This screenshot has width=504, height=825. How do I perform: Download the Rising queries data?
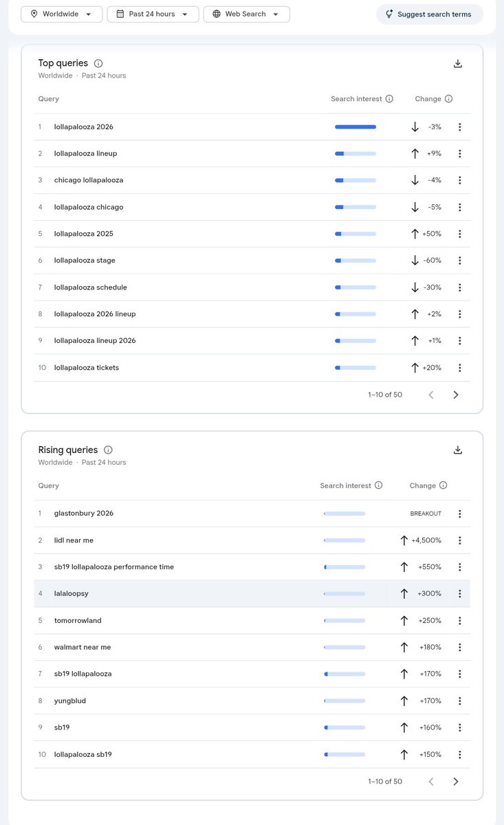458,450
